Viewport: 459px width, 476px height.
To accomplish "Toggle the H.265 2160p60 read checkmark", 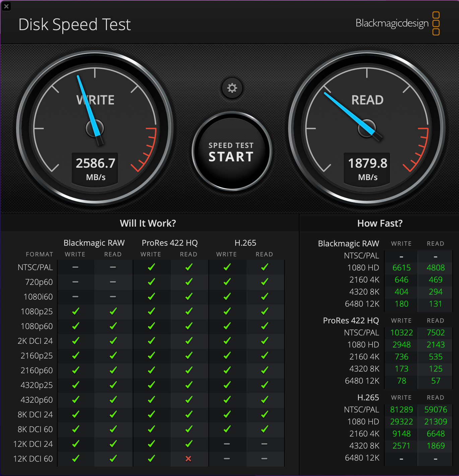I will (264, 370).
